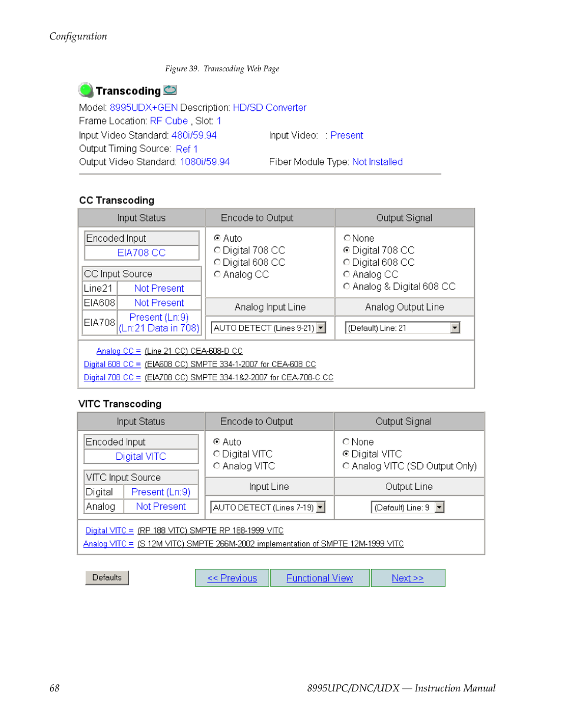Select Digital VITC under Encode to Output

tap(217, 454)
